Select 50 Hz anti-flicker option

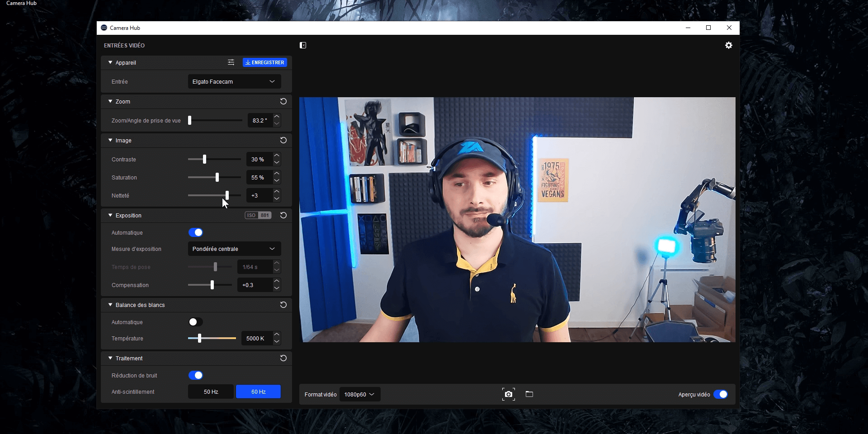(x=211, y=392)
